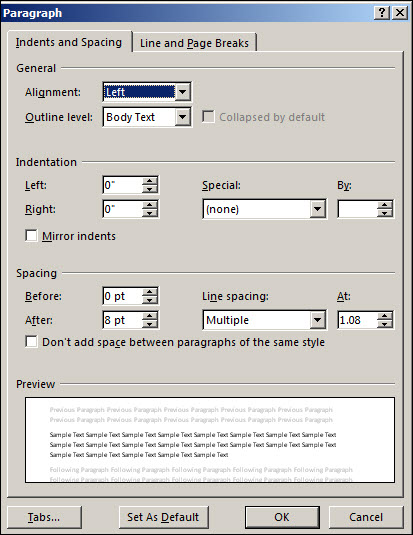Image resolution: width=413 pixels, height=535 pixels.
Task: Increase the Left indentation spinner arrow
Action: (149, 181)
